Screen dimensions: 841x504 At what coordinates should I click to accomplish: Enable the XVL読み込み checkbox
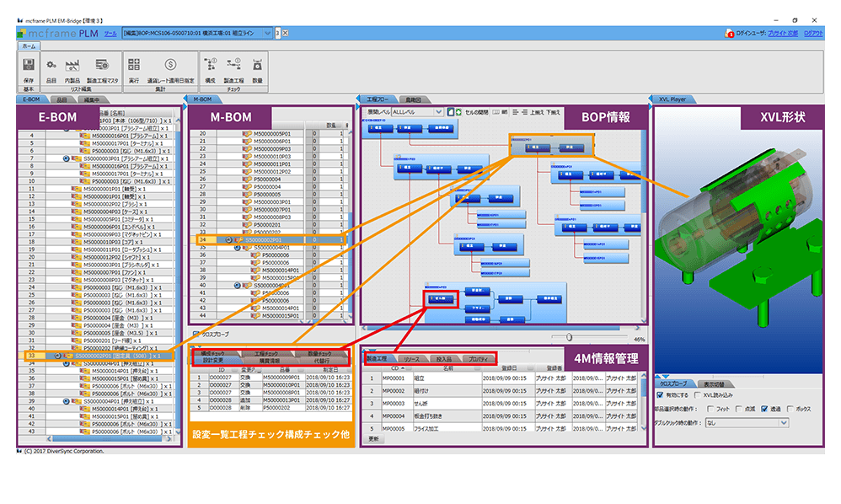[697, 395]
